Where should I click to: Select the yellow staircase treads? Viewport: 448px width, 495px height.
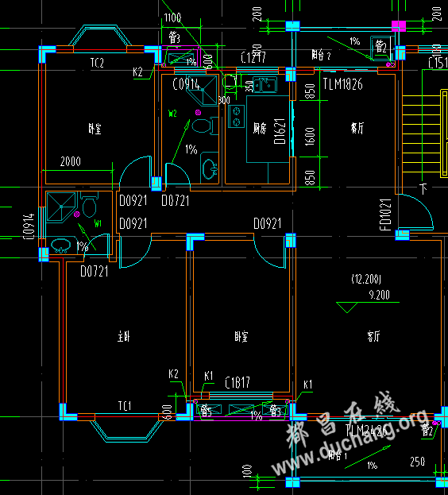[421, 134]
